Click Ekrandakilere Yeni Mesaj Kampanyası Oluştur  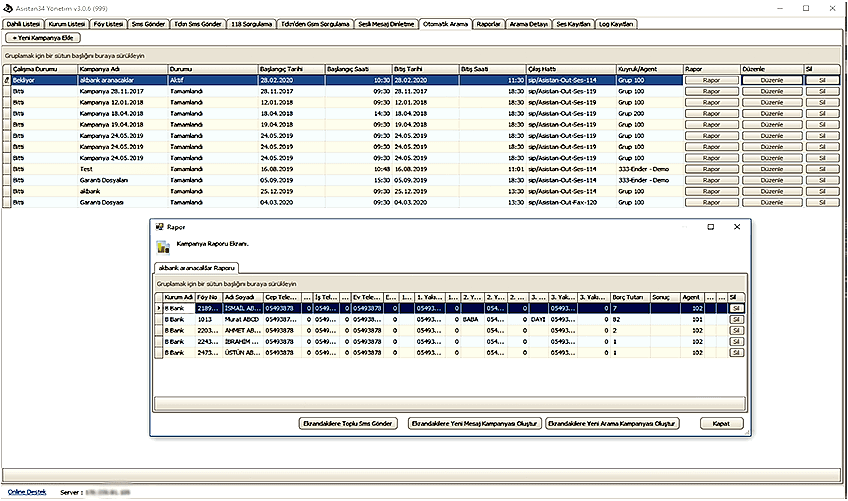(473, 423)
